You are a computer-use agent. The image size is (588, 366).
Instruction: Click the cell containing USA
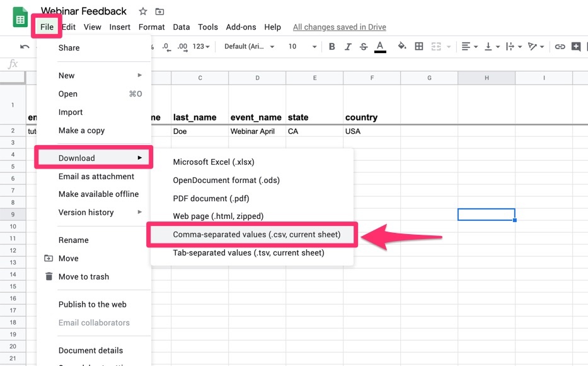tap(372, 131)
